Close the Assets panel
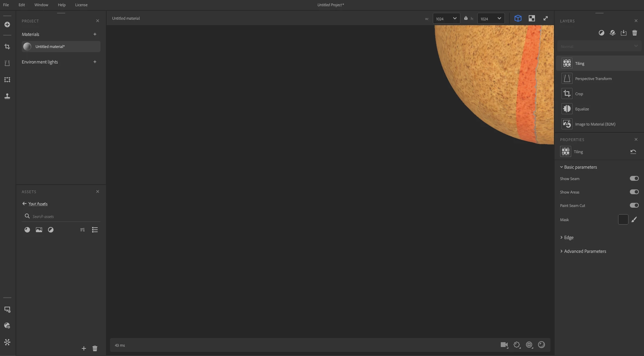 [98, 191]
